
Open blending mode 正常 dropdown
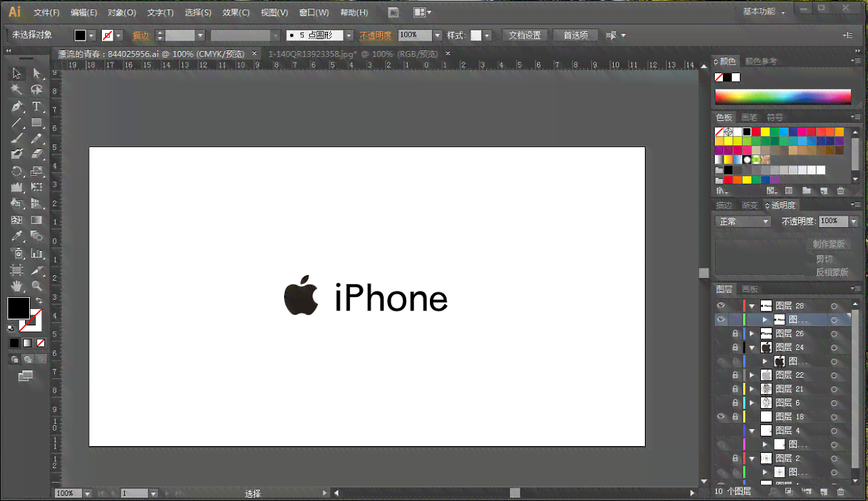click(744, 222)
